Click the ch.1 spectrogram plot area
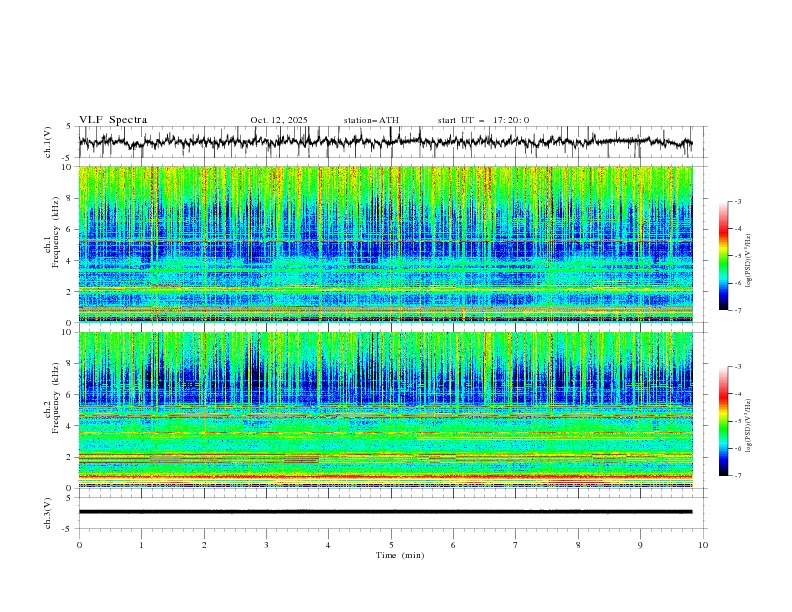 (385, 244)
